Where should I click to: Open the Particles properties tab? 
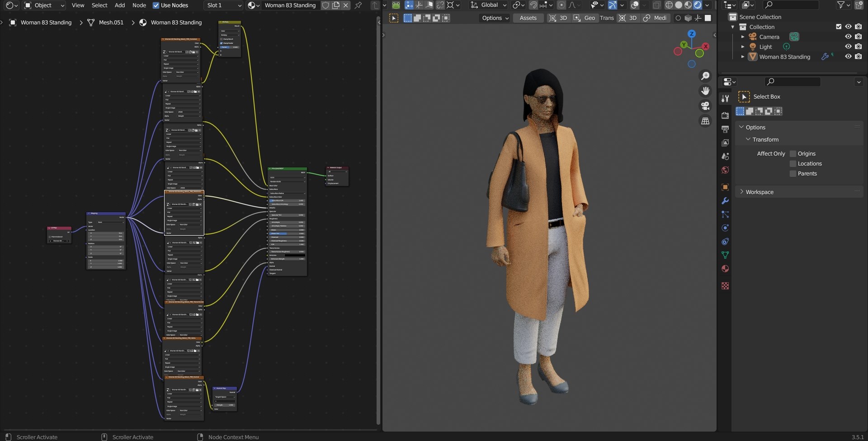pos(725,214)
